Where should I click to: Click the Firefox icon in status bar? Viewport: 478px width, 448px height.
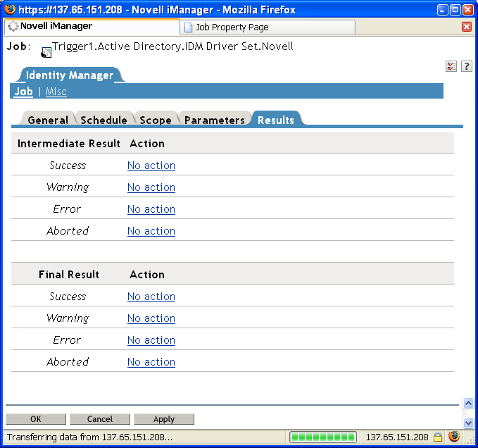coord(454,437)
